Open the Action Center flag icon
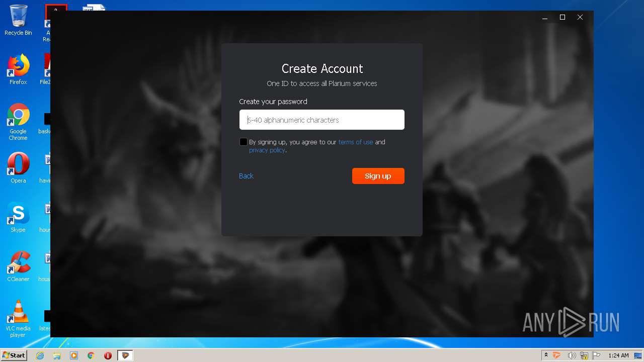This screenshot has width=644, height=362. 596,355
